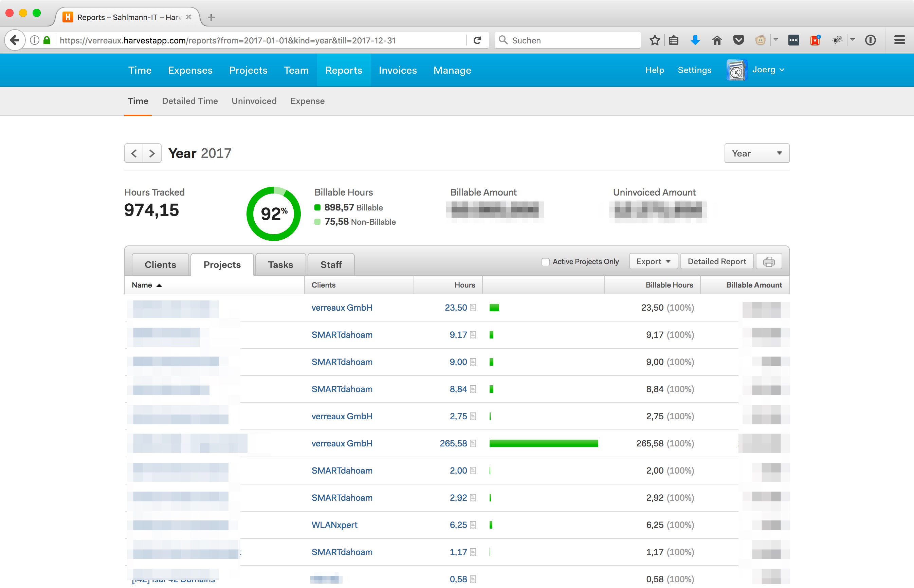The height and width of the screenshot is (588, 914).
Task: Expand the Export dropdown
Action: [653, 261]
